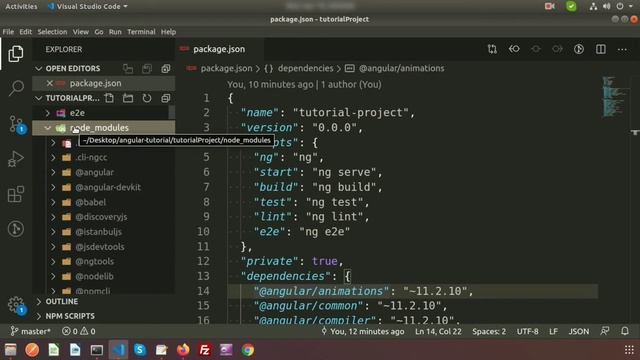640x360 pixels.
Task: Click the notifications bell in status bar
Action: pos(625,331)
